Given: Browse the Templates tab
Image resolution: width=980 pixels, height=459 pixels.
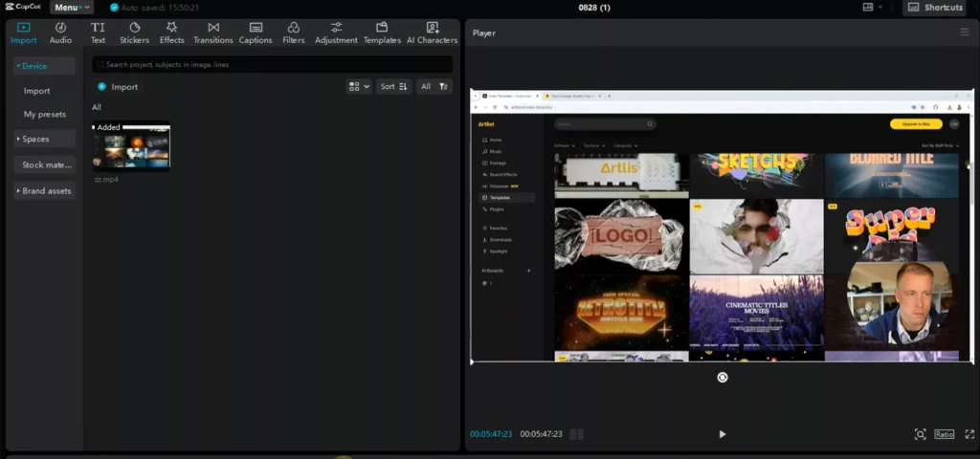Looking at the screenshot, I should click(x=382, y=33).
